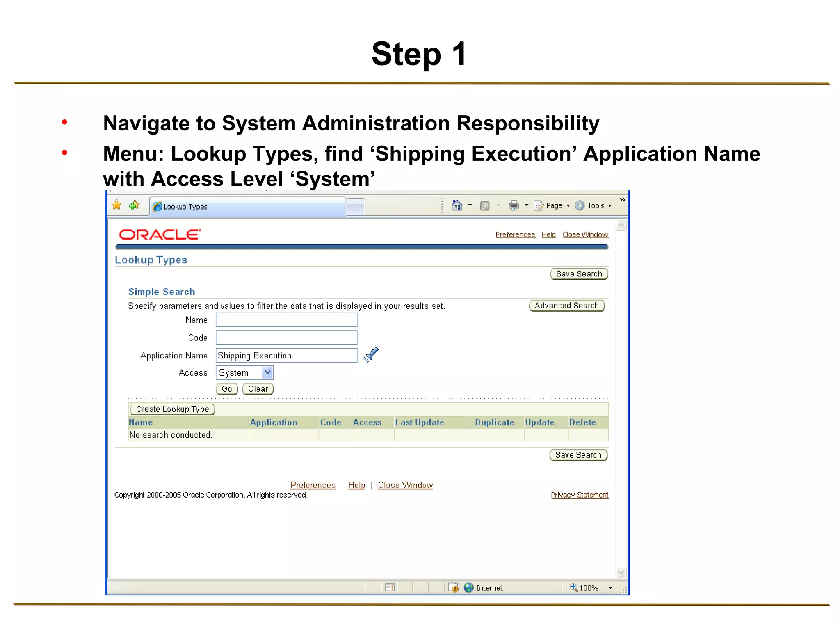Click the Page menu icon
840x630 pixels.
(539, 205)
